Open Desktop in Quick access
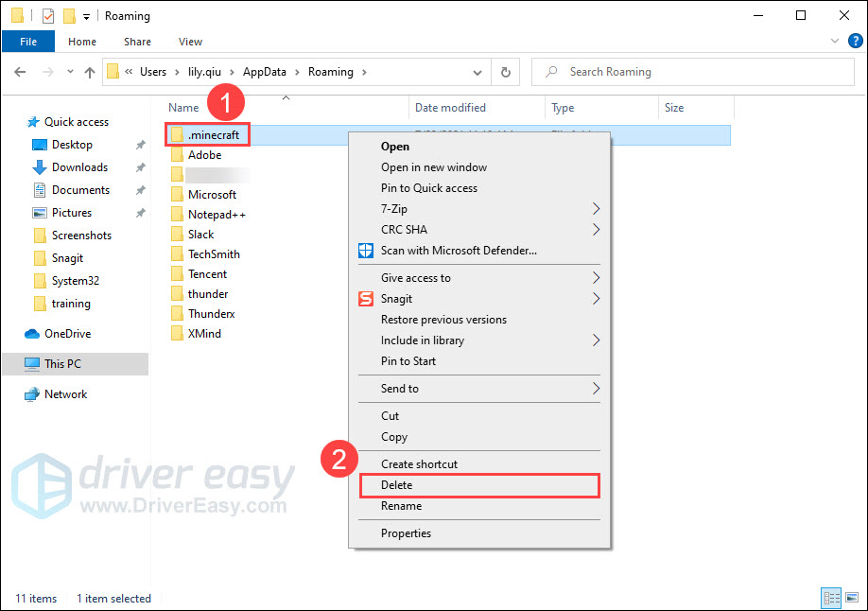 [x=72, y=145]
